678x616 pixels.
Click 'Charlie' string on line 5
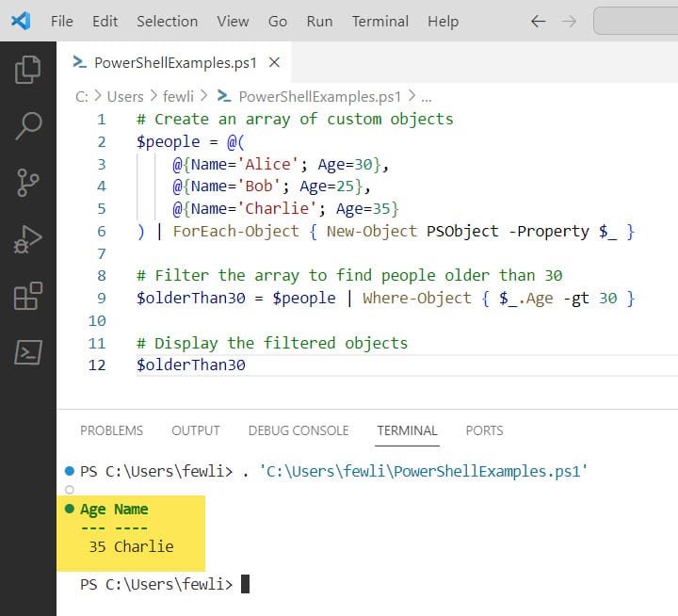tap(277, 209)
